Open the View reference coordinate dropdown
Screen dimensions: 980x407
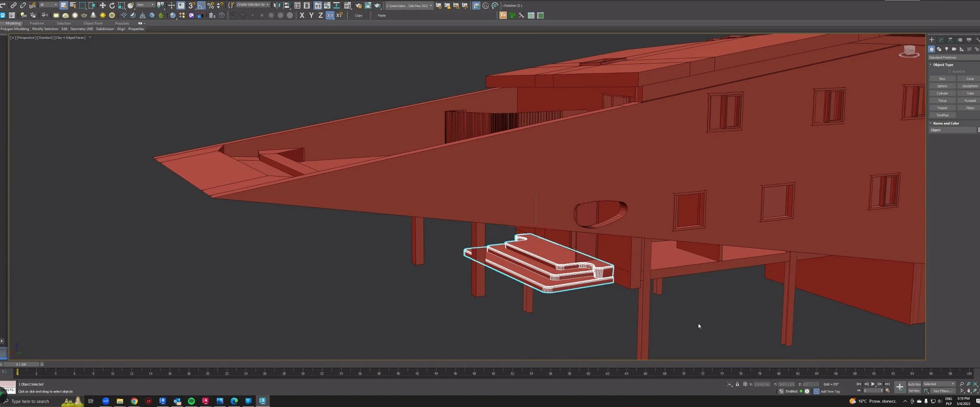click(x=145, y=5)
